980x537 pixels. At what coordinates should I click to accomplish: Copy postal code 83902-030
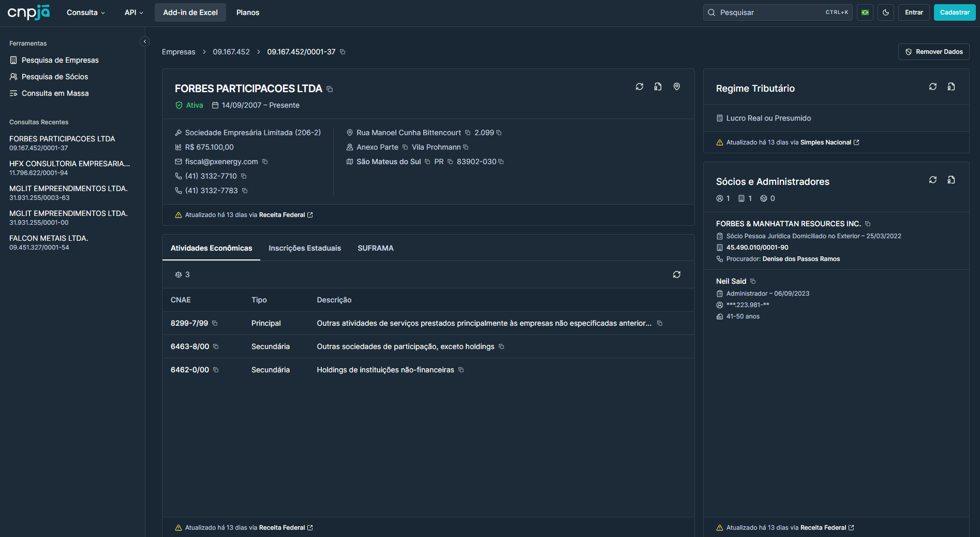(501, 162)
